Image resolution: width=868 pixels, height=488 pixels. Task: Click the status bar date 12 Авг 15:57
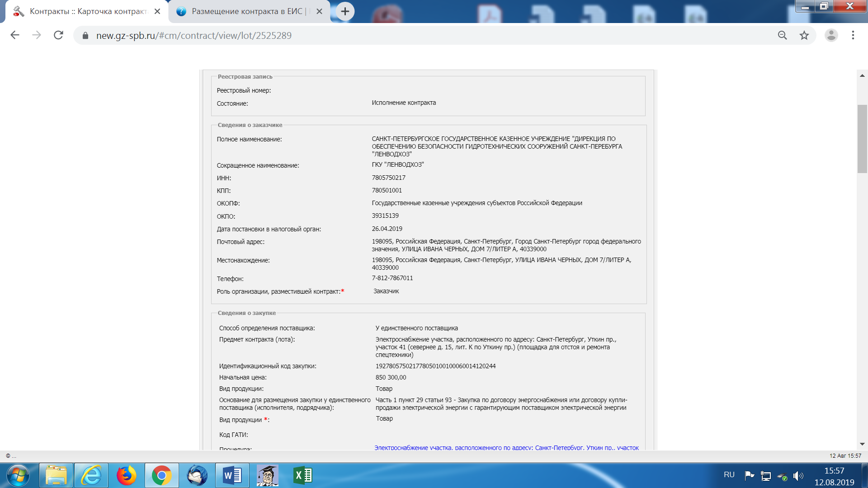tap(845, 455)
